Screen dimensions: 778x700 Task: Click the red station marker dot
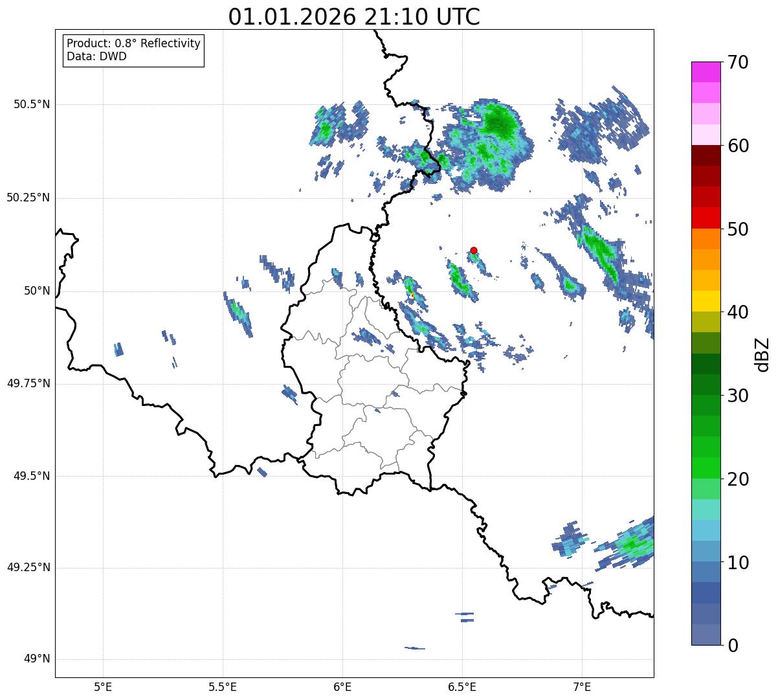474,250
